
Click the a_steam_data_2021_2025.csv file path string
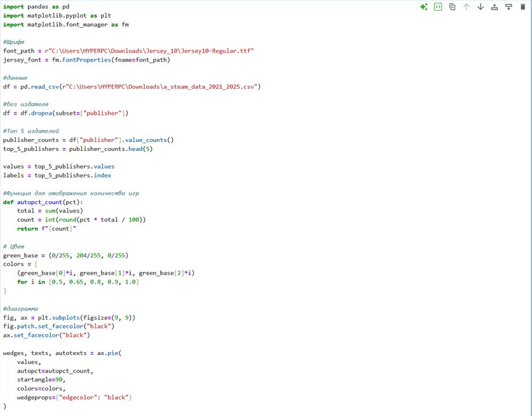pyautogui.click(x=177, y=86)
